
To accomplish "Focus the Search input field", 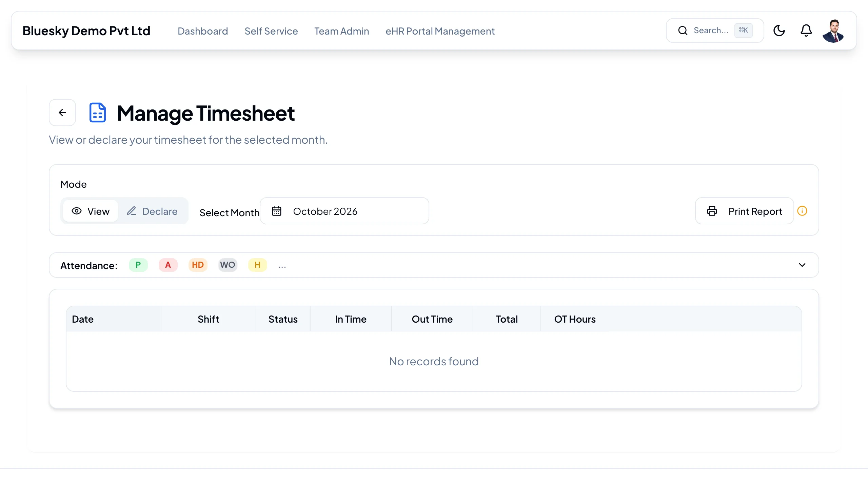I will coord(715,30).
